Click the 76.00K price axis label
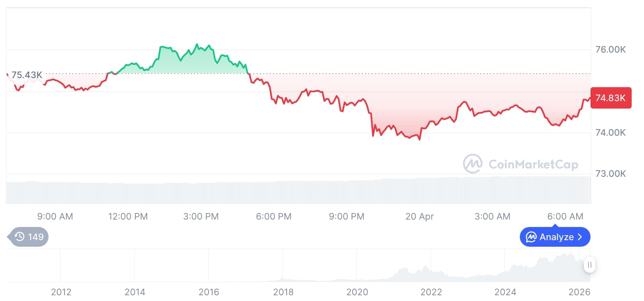 [x=611, y=50]
